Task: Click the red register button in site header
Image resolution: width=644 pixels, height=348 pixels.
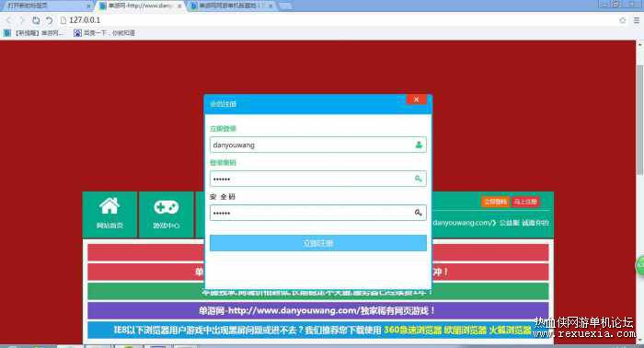Action: pos(525,202)
